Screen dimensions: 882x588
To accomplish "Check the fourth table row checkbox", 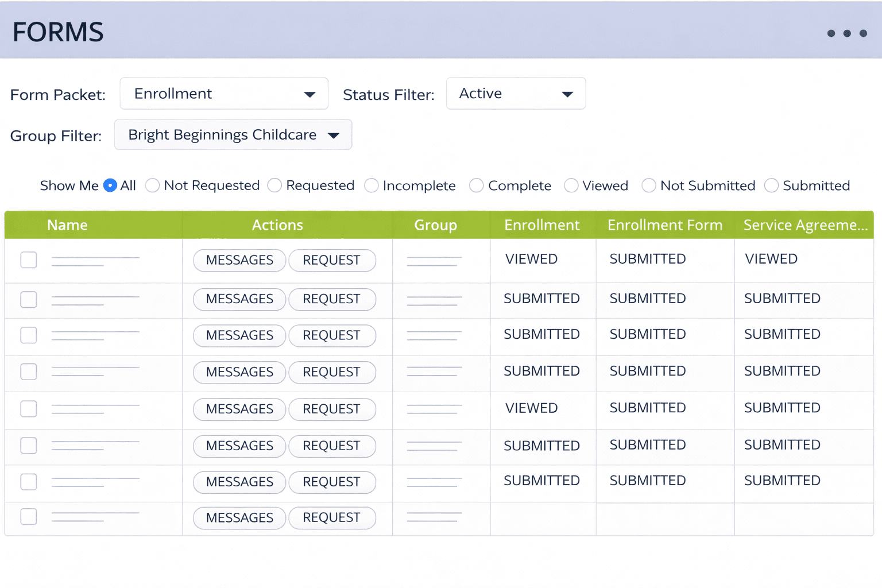I will (x=29, y=372).
